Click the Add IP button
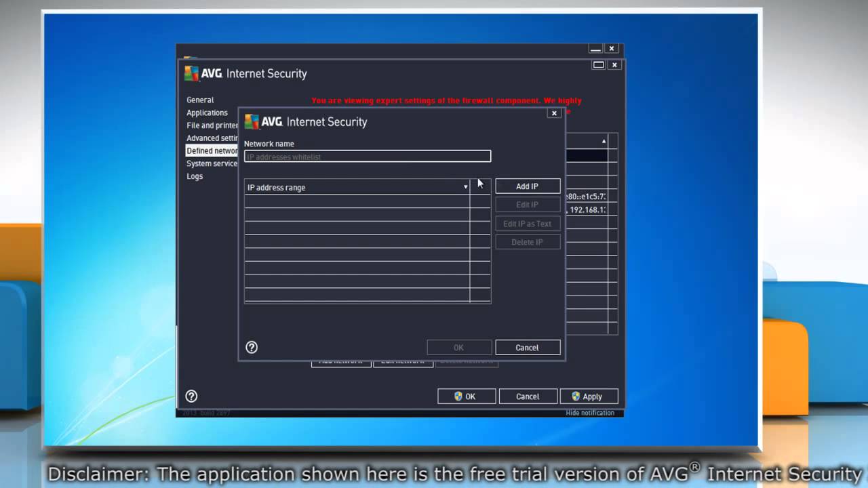This screenshot has width=868, height=488. click(528, 186)
